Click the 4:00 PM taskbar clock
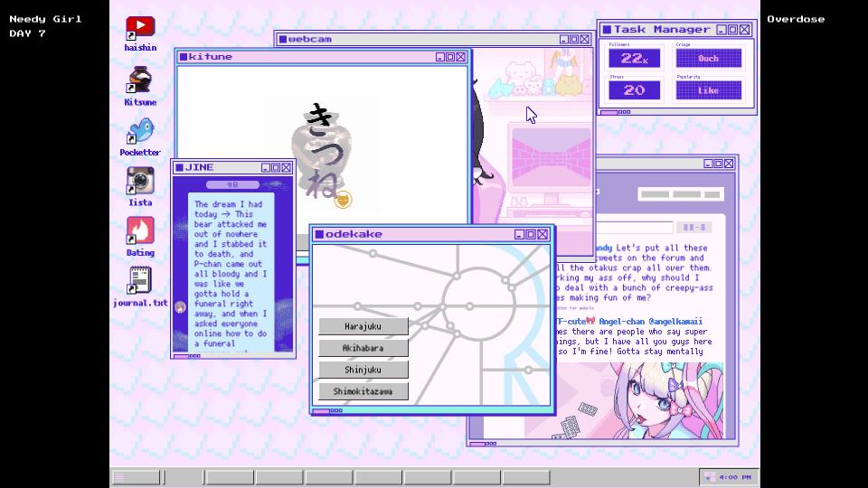Image resolution: width=868 pixels, height=488 pixels. click(729, 477)
